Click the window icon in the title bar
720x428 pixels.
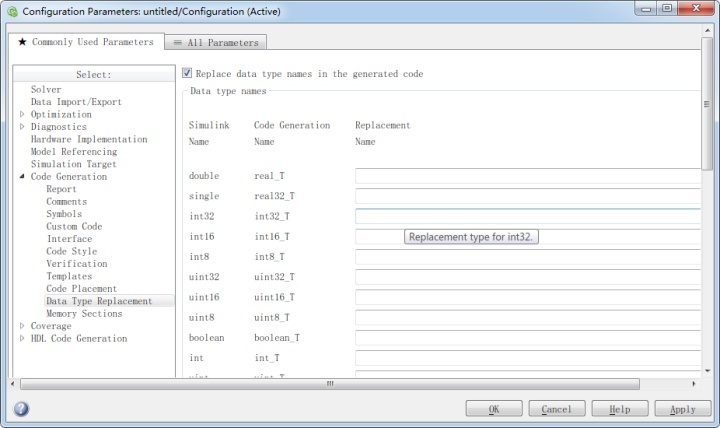12,11
